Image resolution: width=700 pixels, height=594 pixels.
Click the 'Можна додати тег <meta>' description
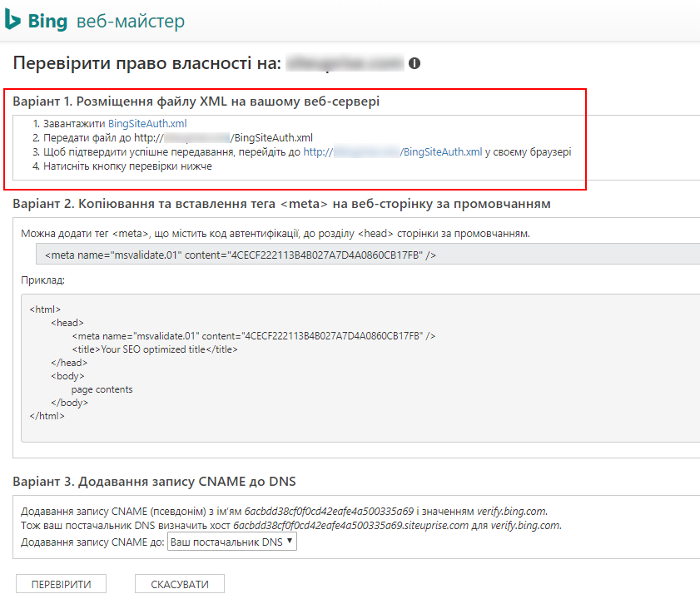pyautogui.click(x=276, y=234)
